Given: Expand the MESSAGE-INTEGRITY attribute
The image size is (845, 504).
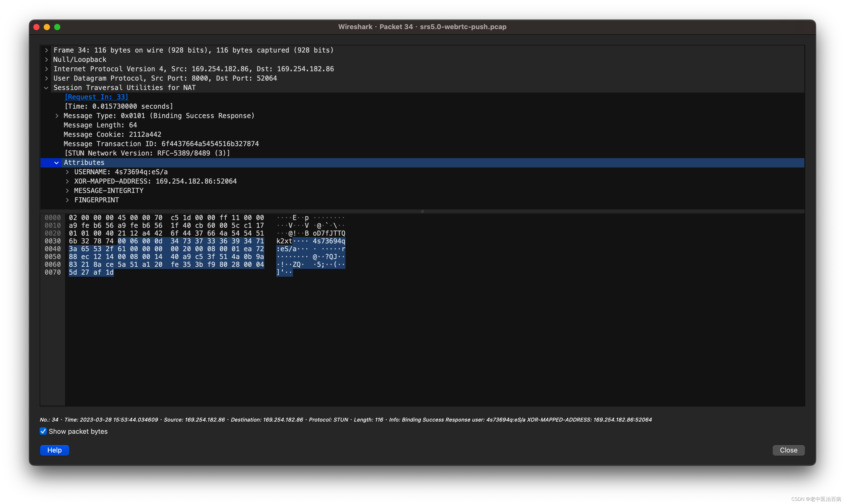Looking at the screenshot, I should [x=67, y=191].
